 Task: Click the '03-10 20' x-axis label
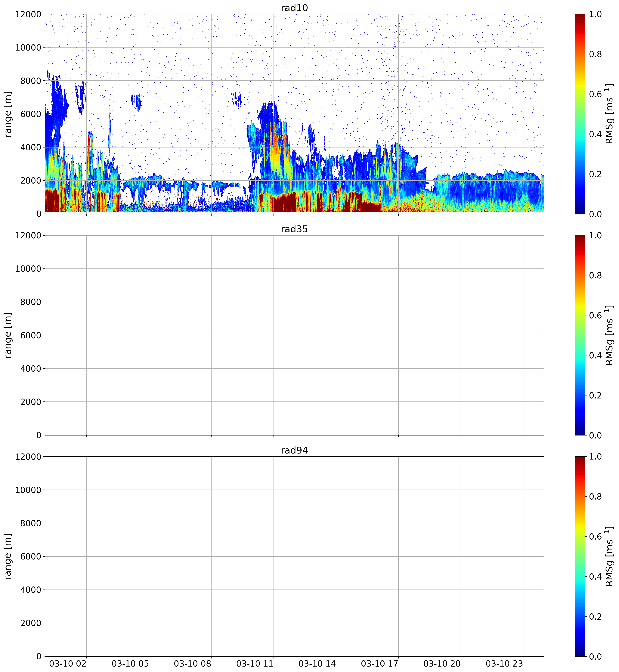coord(442,664)
